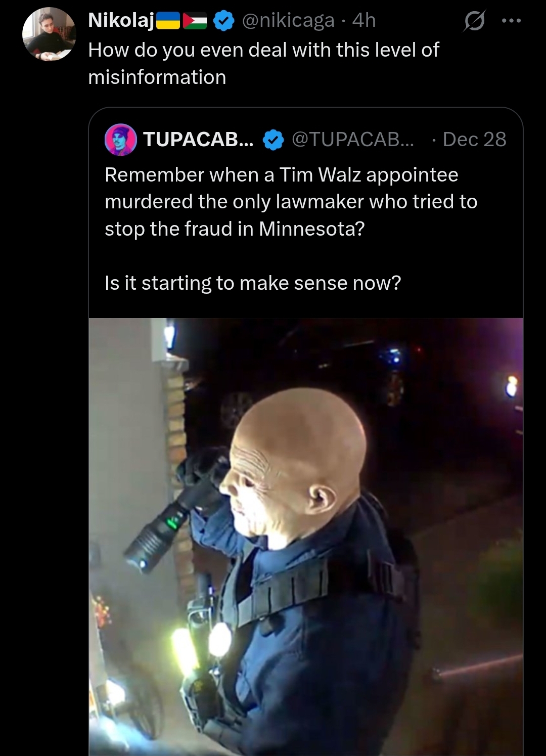The width and height of the screenshot is (546, 756).
Task: Open the @TUPACAB... handle link
Action: click(353, 139)
